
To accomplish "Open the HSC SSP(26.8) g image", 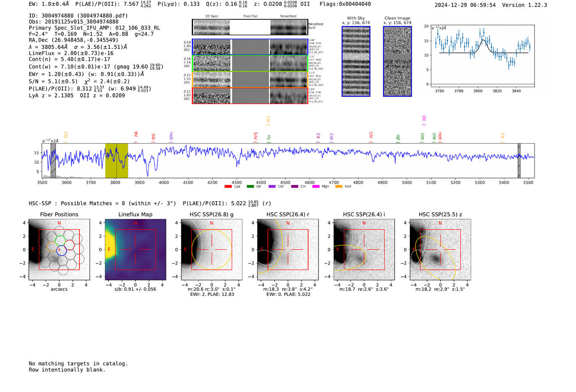I will (211, 250).
